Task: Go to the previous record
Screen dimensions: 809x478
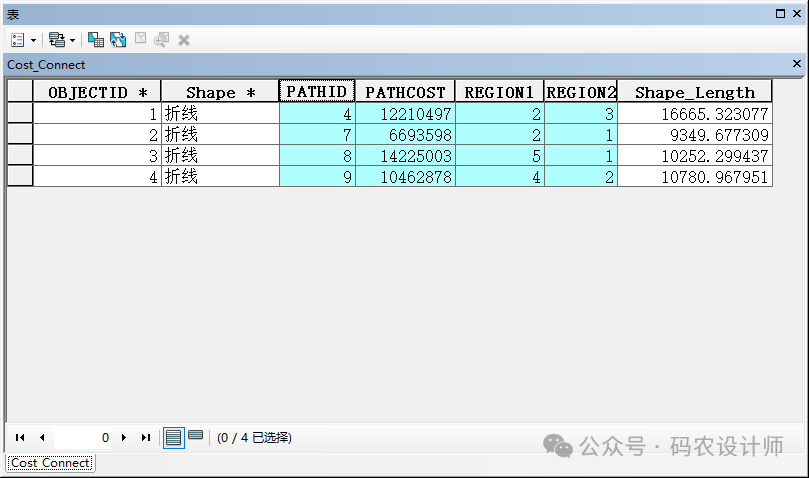Action: pyautogui.click(x=42, y=438)
